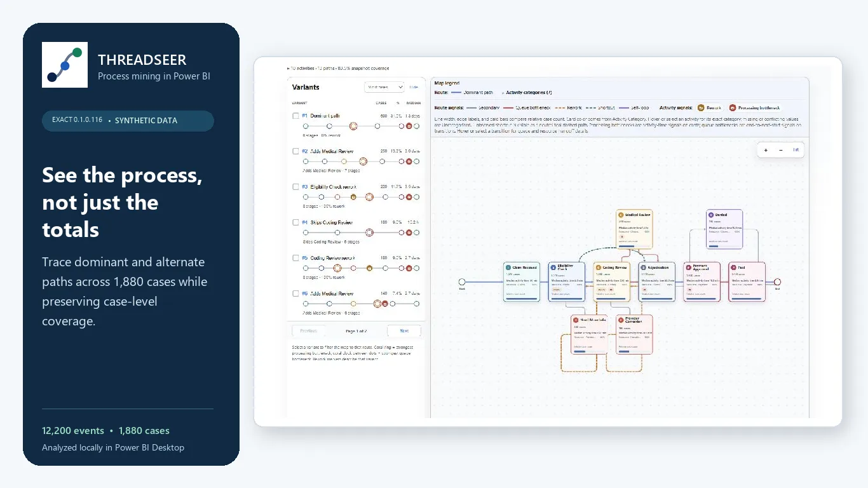Screen dimensions: 868x488
Task: Click the Rework orange dashed line swatch
Action: point(560,108)
